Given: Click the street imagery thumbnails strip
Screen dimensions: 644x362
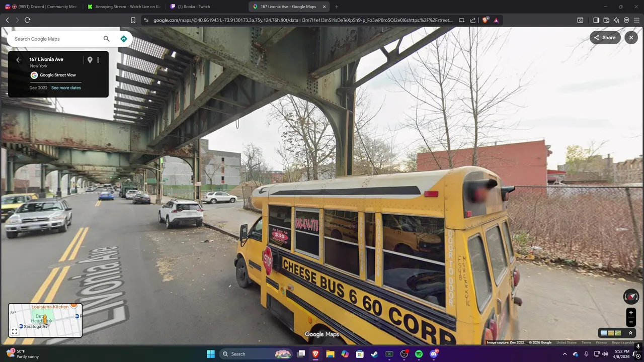Looking at the screenshot, I should tap(611, 333).
